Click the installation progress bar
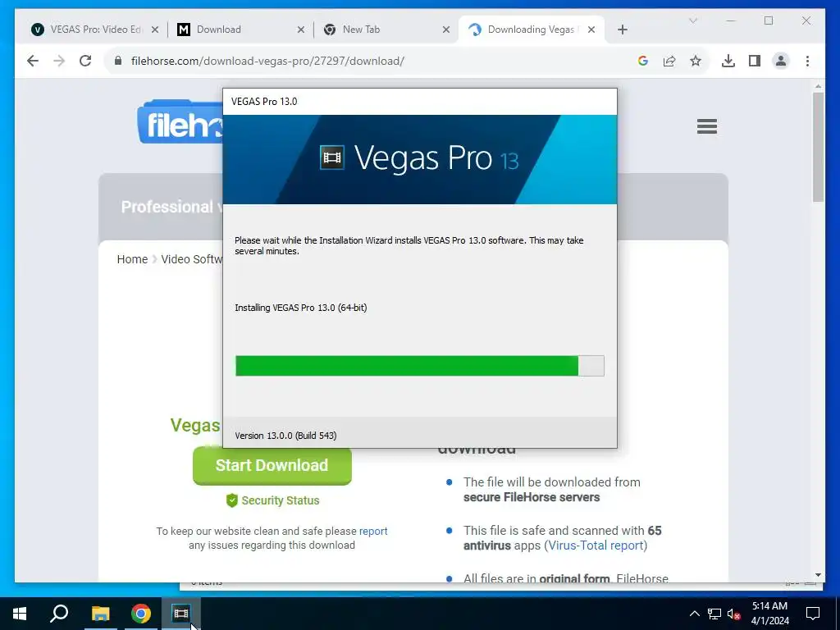This screenshot has height=630, width=840. click(x=419, y=365)
